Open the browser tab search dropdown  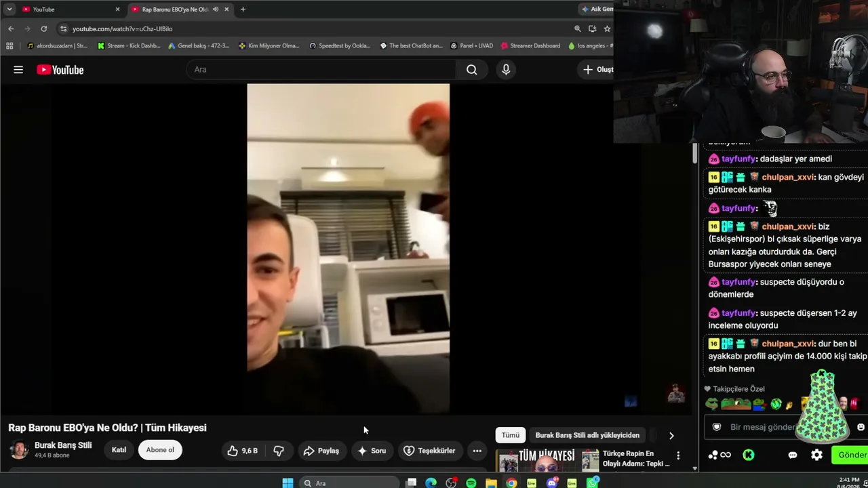tap(9, 9)
